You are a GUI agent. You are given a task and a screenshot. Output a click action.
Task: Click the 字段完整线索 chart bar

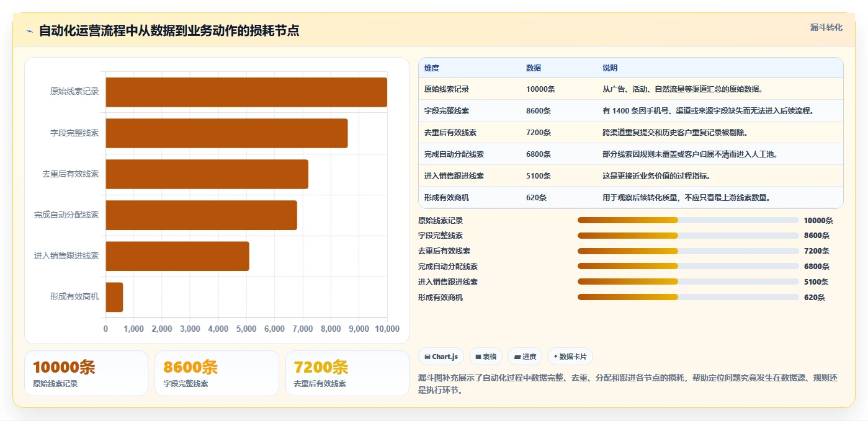pyautogui.click(x=226, y=133)
